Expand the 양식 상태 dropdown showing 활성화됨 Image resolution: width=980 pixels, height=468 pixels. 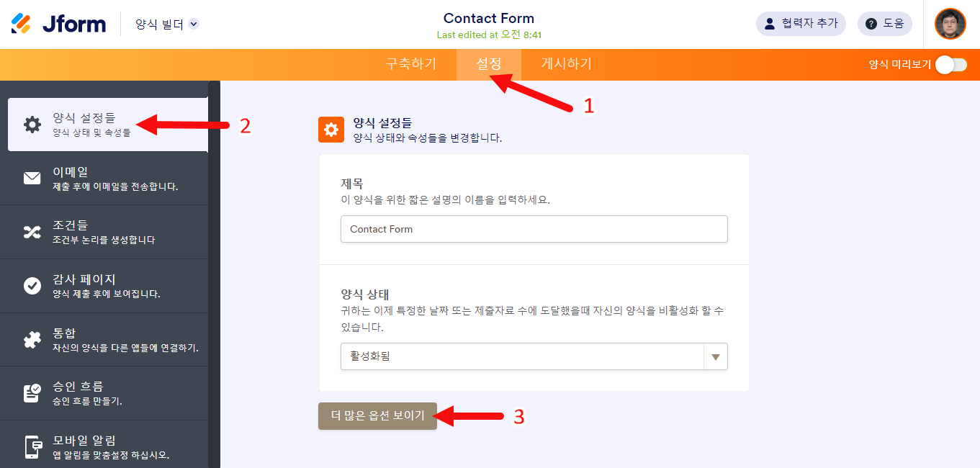(x=521, y=356)
